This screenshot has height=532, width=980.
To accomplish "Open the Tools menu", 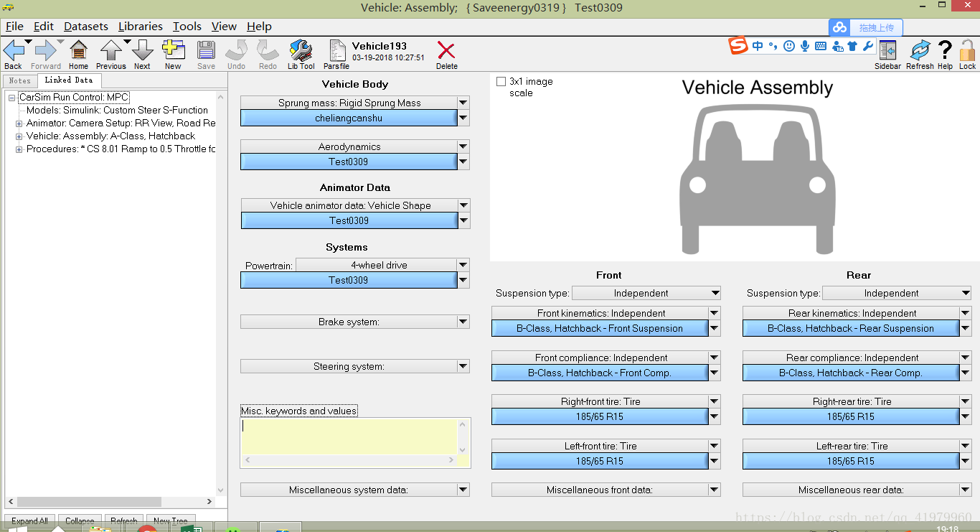I will [x=187, y=27].
